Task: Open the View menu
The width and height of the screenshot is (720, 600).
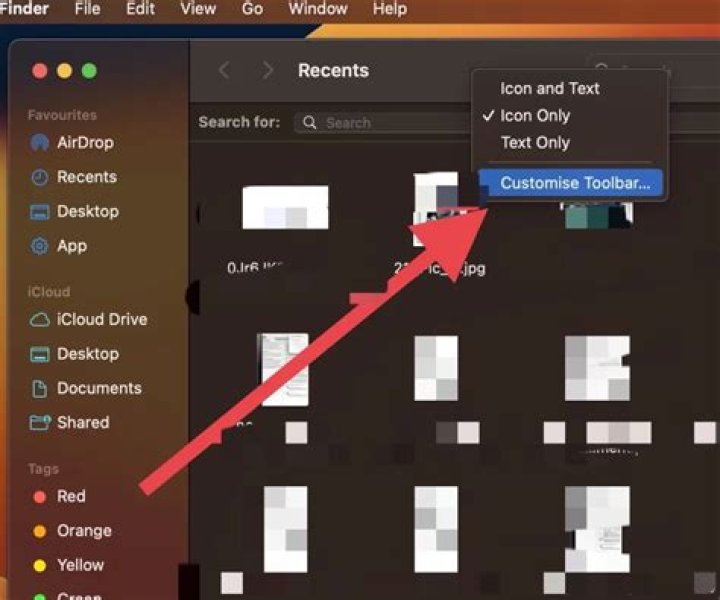Action: (198, 8)
